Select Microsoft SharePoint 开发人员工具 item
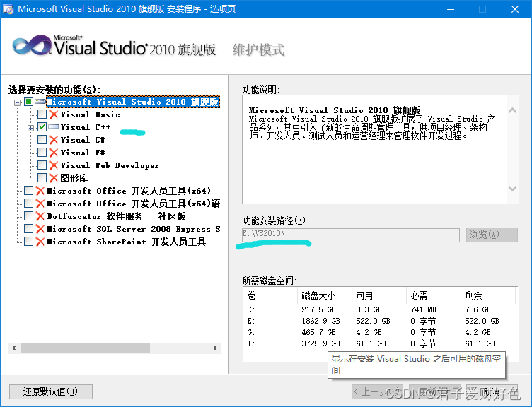Screen dimensions: 532x407 (x=126, y=242)
